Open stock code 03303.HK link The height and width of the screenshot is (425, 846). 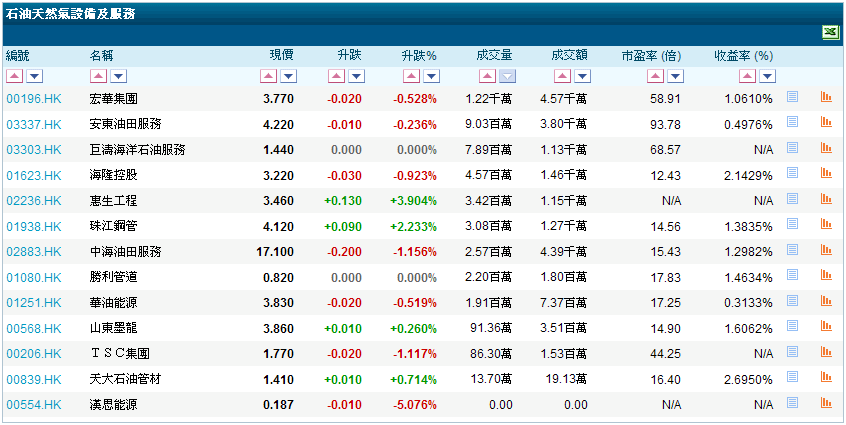[x=34, y=150]
